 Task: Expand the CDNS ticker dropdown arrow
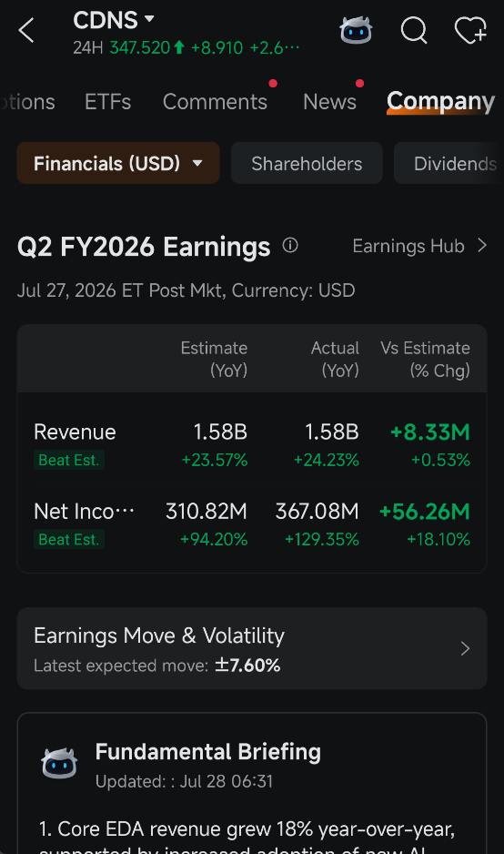(x=149, y=19)
